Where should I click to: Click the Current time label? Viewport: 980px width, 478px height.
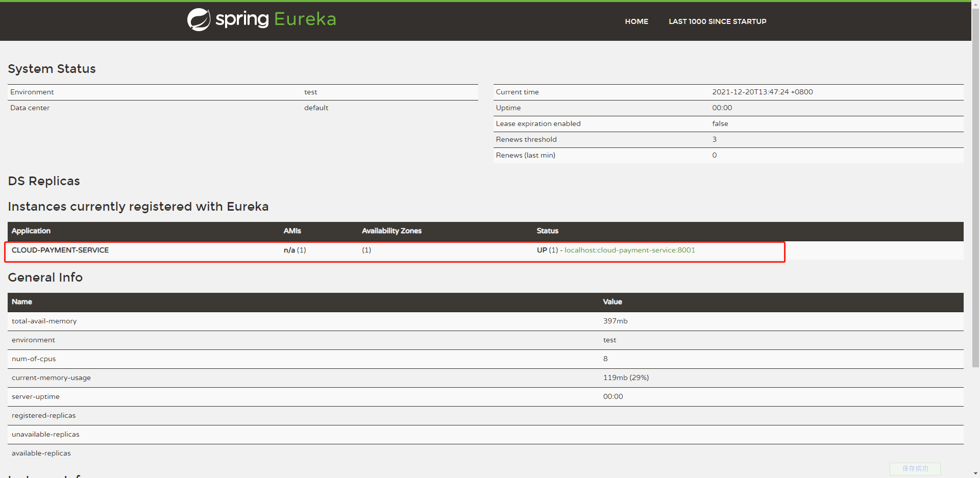pos(517,92)
